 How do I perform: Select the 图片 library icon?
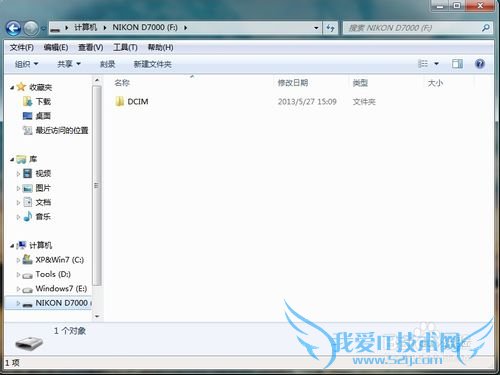pyautogui.click(x=27, y=188)
